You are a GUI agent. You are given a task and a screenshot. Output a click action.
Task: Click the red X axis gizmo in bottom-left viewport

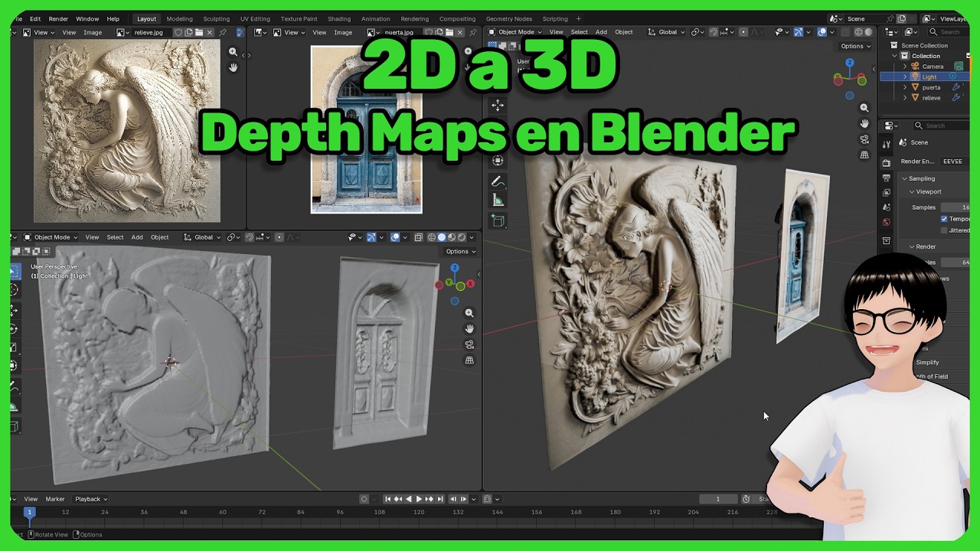(x=470, y=284)
